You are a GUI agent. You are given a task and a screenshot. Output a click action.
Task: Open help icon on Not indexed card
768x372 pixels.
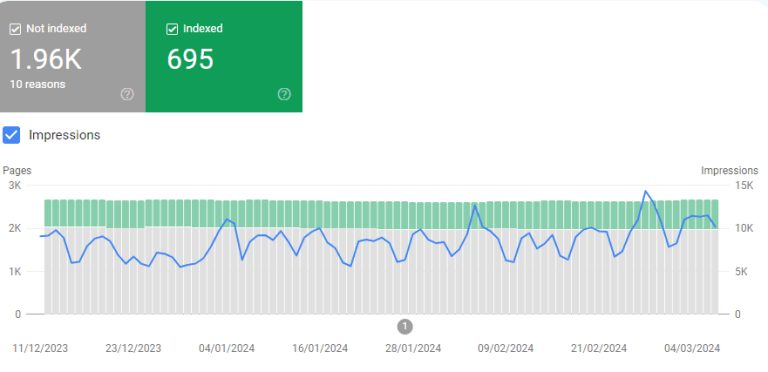[127, 94]
